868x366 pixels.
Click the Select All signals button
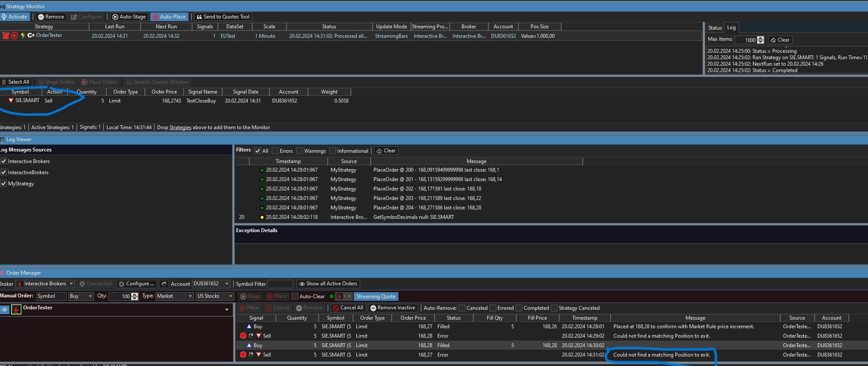point(15,82)
